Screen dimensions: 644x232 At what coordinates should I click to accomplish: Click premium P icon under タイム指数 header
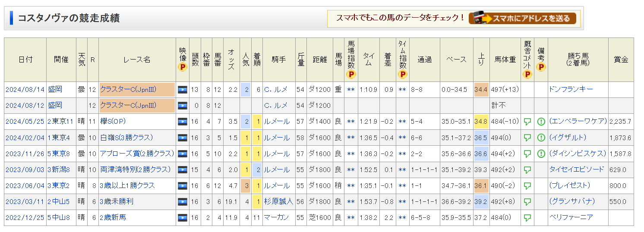coord(403,75)
